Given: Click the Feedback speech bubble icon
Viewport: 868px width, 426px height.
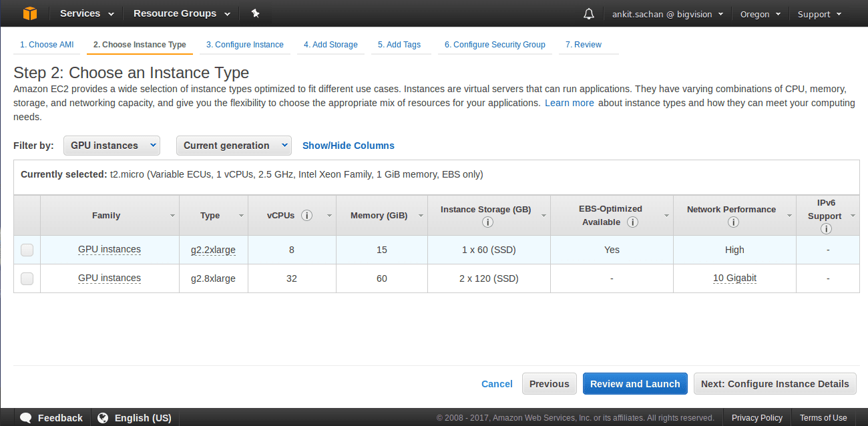Looking at the screenshot, I should tap(26, 418).
